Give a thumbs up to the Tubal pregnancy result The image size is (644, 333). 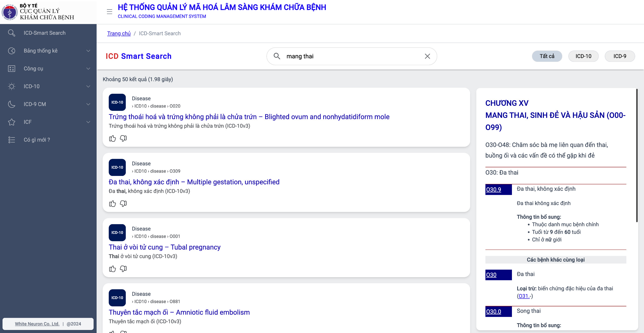click(112, 269)
